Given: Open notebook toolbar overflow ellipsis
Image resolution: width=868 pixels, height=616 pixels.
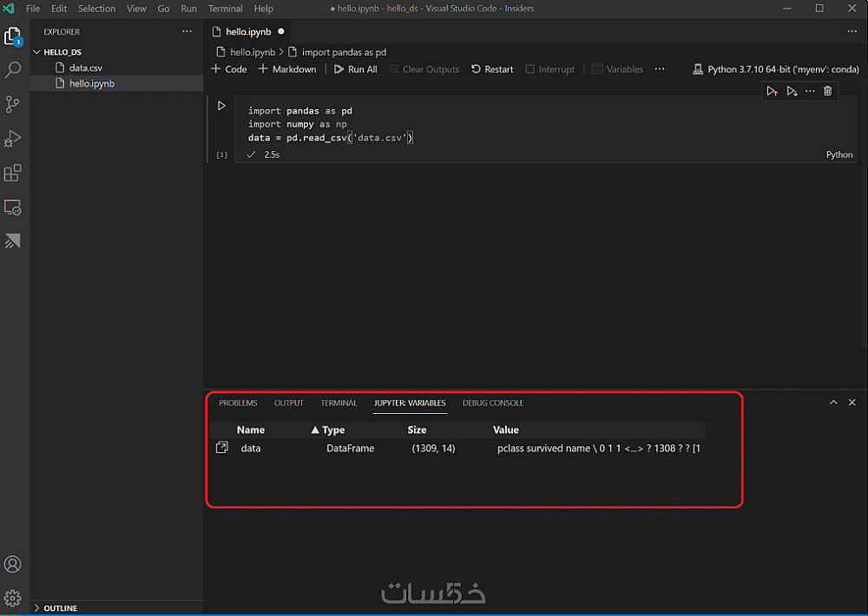Looking at the screenshot, I should tap(660, 69).
